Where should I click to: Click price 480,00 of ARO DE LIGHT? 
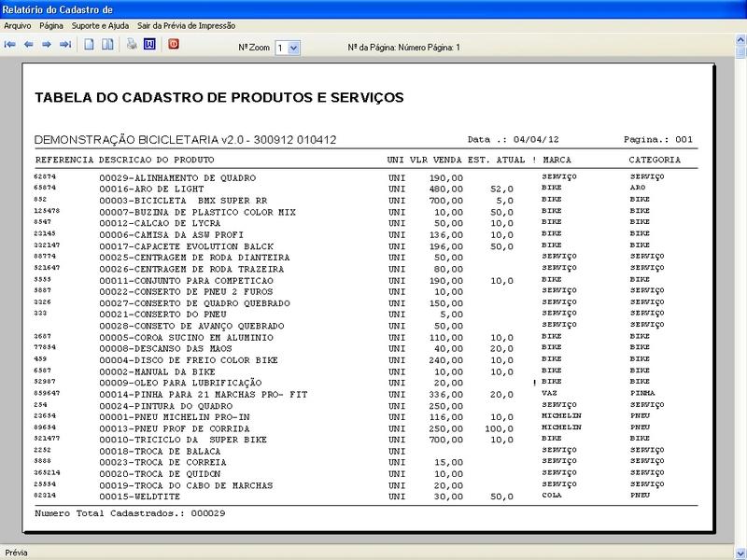446,189
